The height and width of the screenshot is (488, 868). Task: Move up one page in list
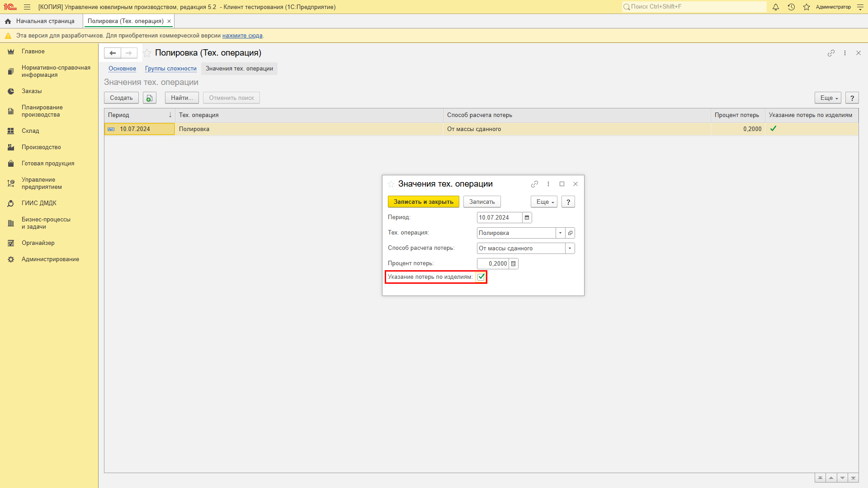[831, 478]
